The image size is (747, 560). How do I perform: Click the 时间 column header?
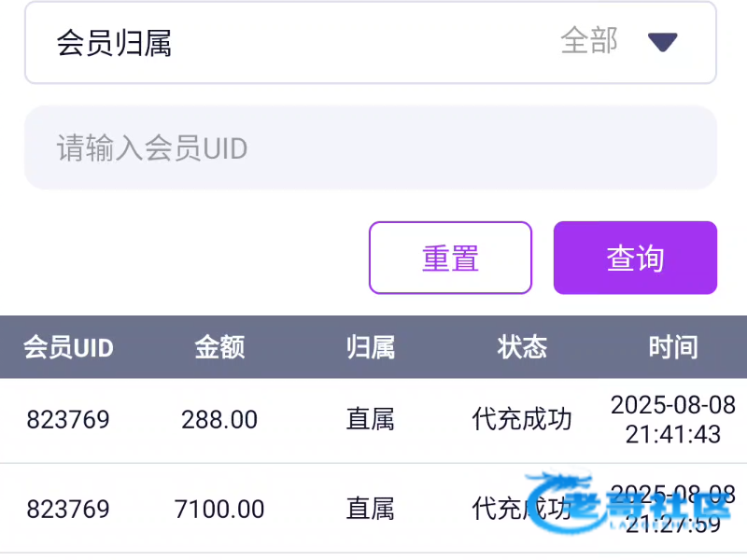pyautogui.click(x=673, y=348)
